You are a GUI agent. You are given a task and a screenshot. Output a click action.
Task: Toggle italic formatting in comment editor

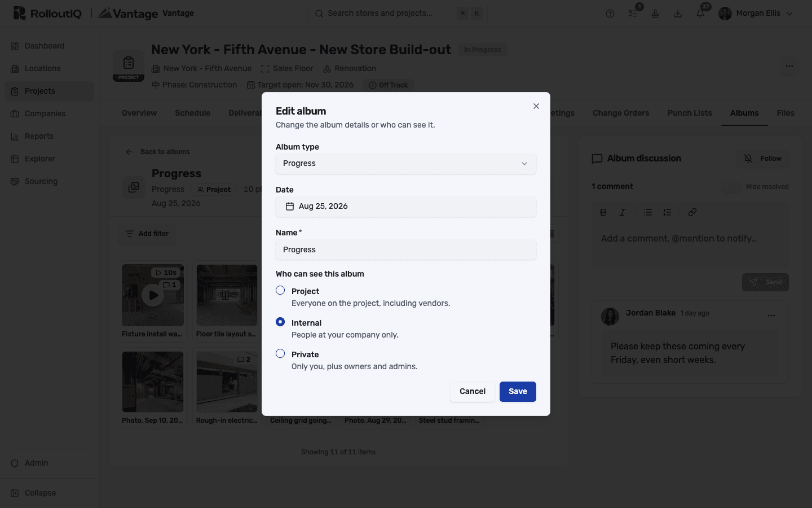(x=623, y=212)
